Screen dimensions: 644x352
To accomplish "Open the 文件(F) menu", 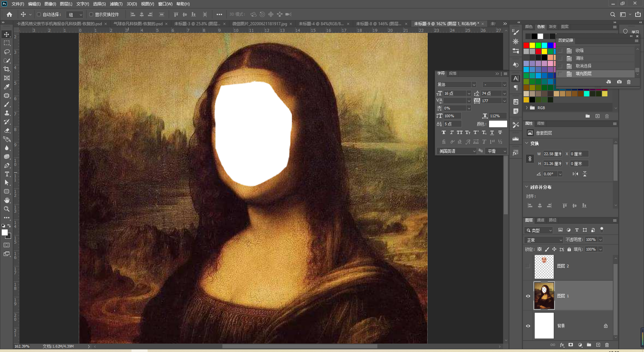I will click(x=18, y=4).
